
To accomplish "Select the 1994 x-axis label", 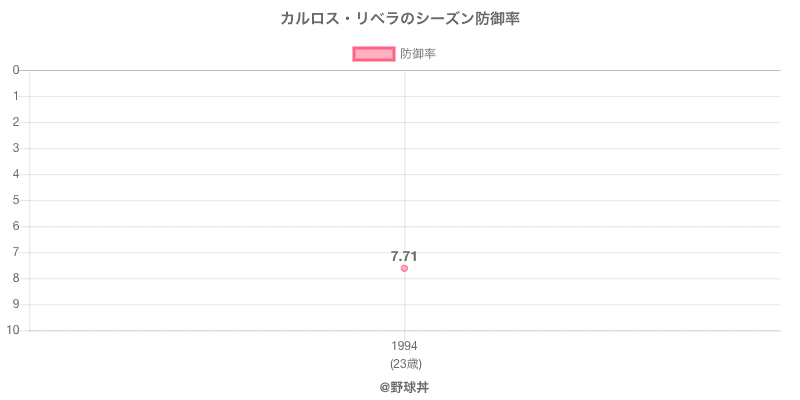I will click(x=405, y=346).
